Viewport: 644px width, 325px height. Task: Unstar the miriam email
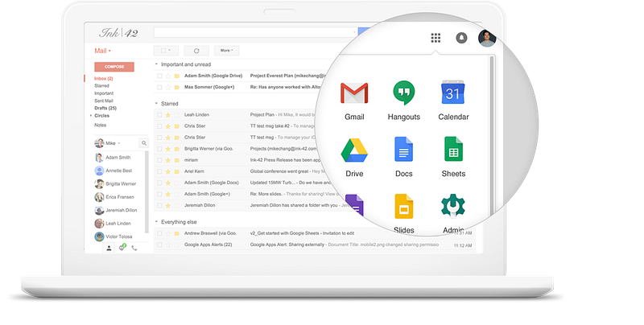coord(167,160)
